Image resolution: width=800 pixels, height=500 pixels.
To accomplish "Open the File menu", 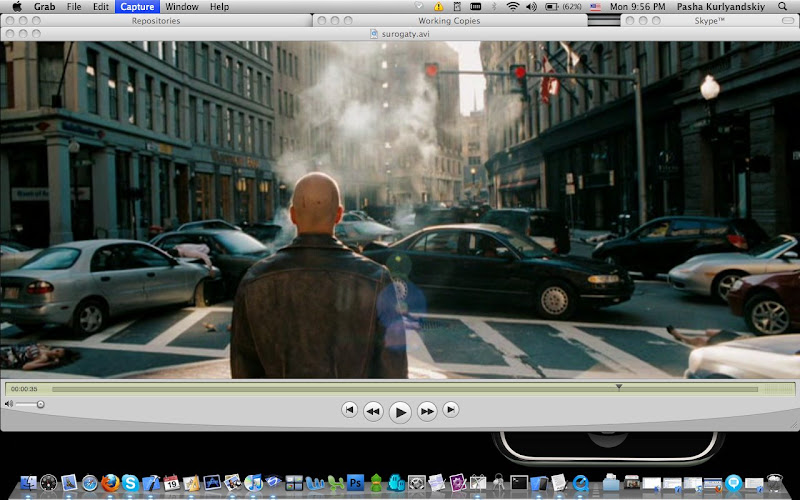I will coord(74,7).
